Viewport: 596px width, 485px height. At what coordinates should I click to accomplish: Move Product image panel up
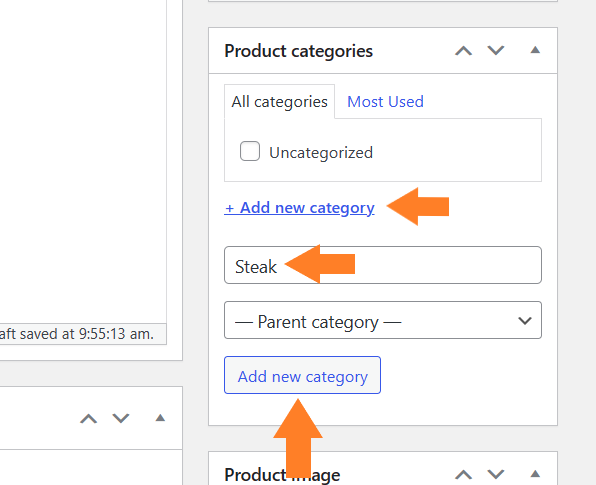(x=463, y=474)
